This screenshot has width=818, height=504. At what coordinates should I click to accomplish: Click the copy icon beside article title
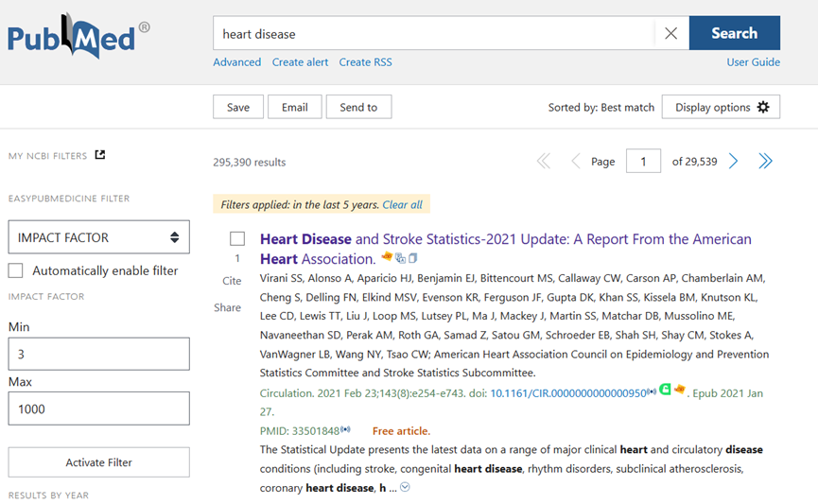412,258
